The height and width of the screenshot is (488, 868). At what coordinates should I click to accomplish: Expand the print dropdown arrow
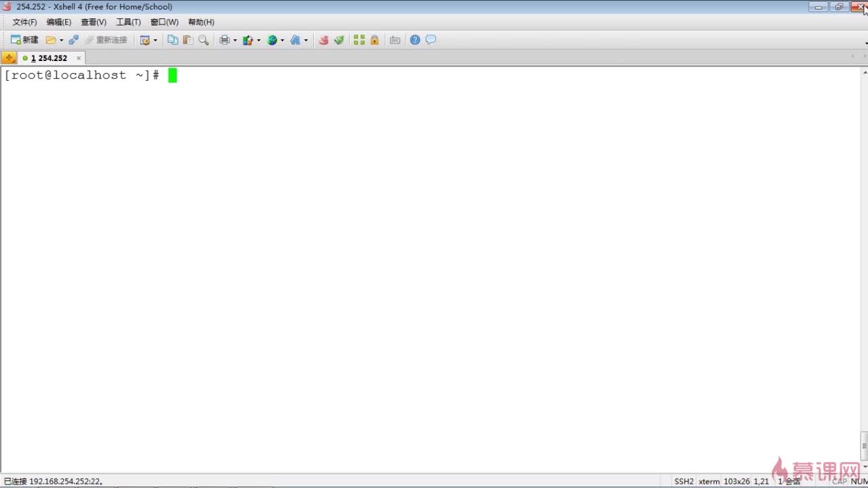[235, 41]
